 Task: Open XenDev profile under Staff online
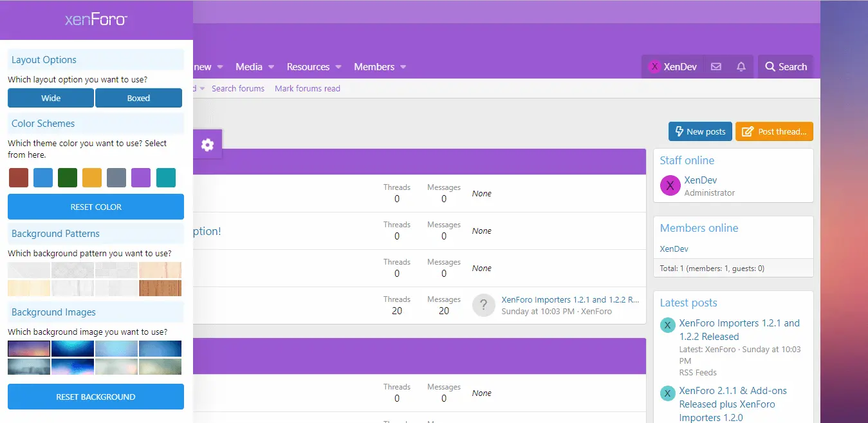pos(701,180)
